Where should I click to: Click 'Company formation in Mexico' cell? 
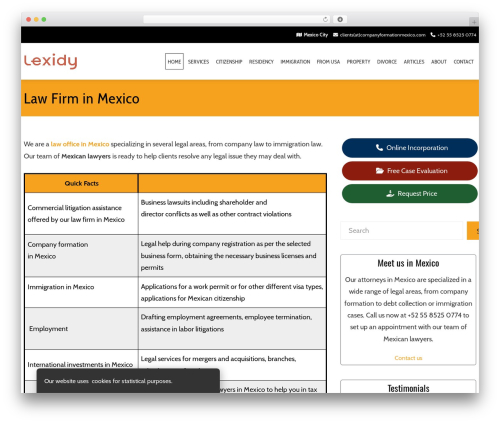click(81, 256)
